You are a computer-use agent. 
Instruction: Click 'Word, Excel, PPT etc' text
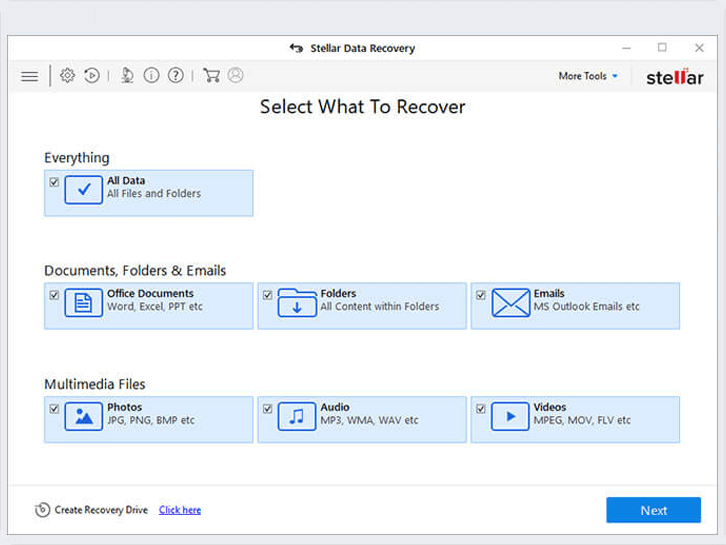(155, 307)
